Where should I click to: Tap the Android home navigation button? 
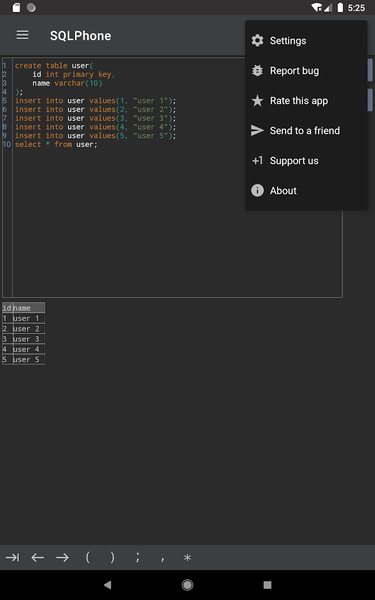pyautogui.click(x=187, y=585)
